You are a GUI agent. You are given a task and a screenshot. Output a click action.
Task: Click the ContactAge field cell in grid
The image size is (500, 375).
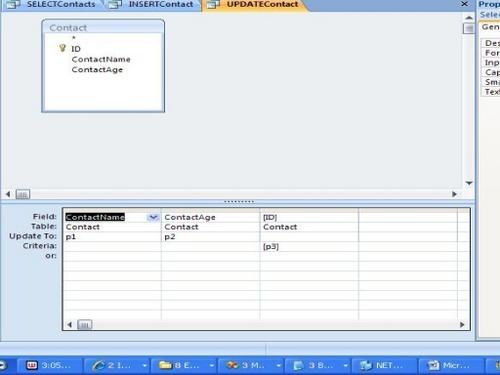210,217
